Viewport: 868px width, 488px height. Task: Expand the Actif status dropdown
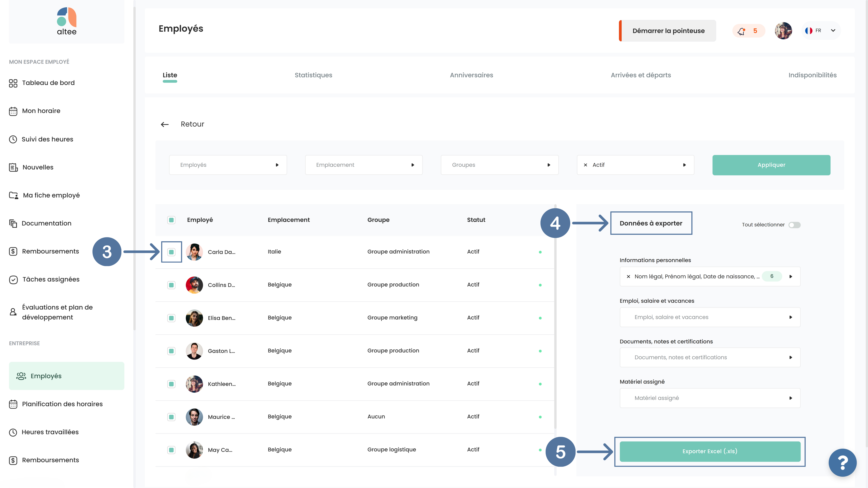click(684, 165)
